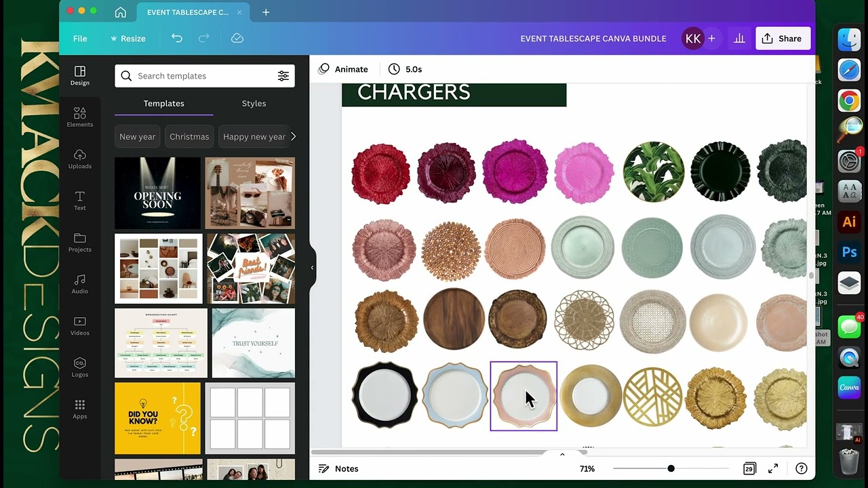The image size is (868, 488).
Task: Select the red charger plate
Action: click(381, 173)
